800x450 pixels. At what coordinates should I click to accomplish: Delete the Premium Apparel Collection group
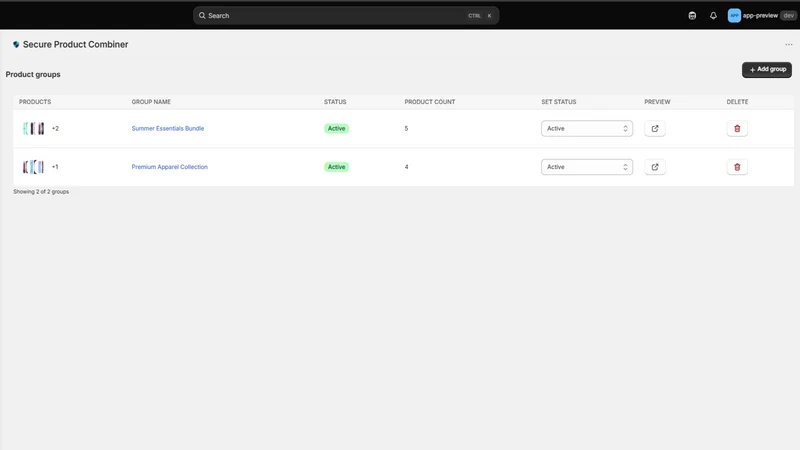(x=737, y=167)
